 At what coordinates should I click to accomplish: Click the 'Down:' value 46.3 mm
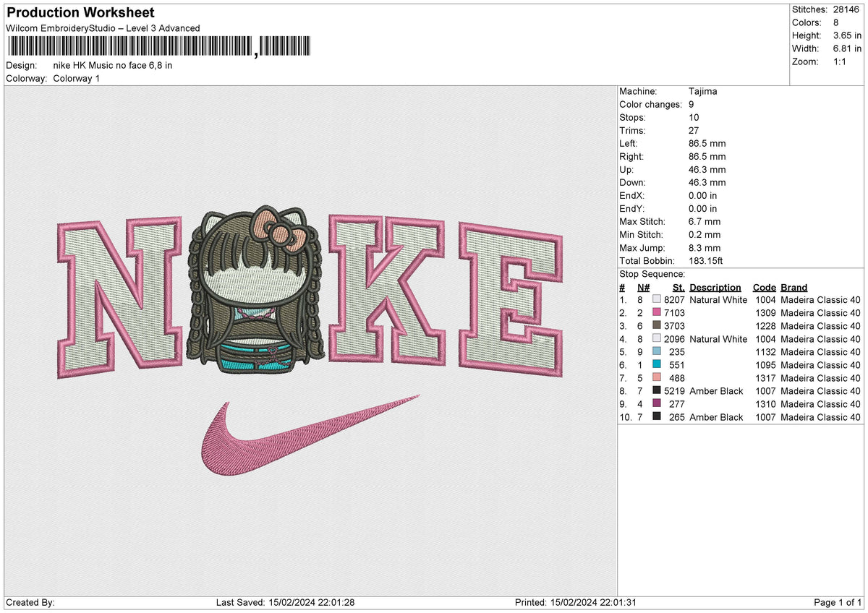coord(707,183)
